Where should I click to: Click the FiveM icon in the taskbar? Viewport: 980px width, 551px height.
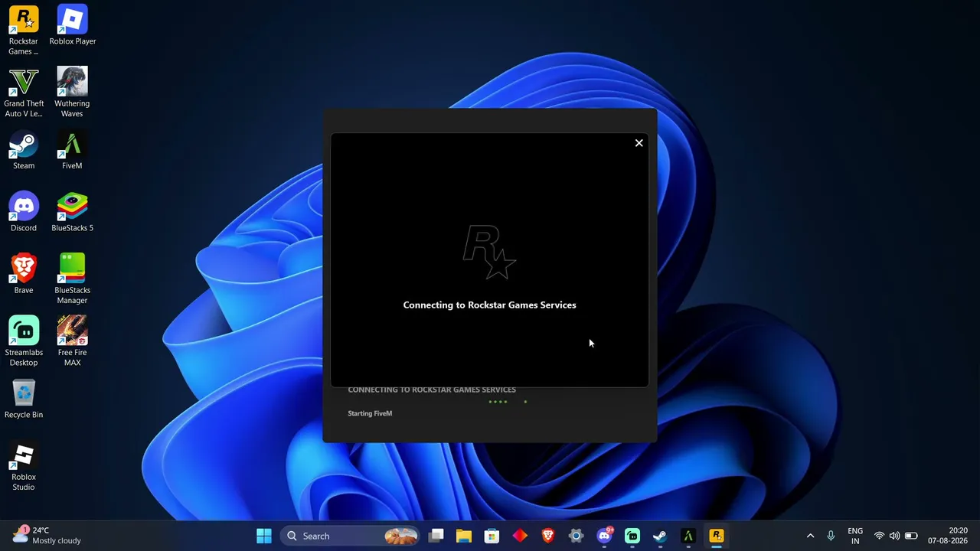(x=688, y=536)
